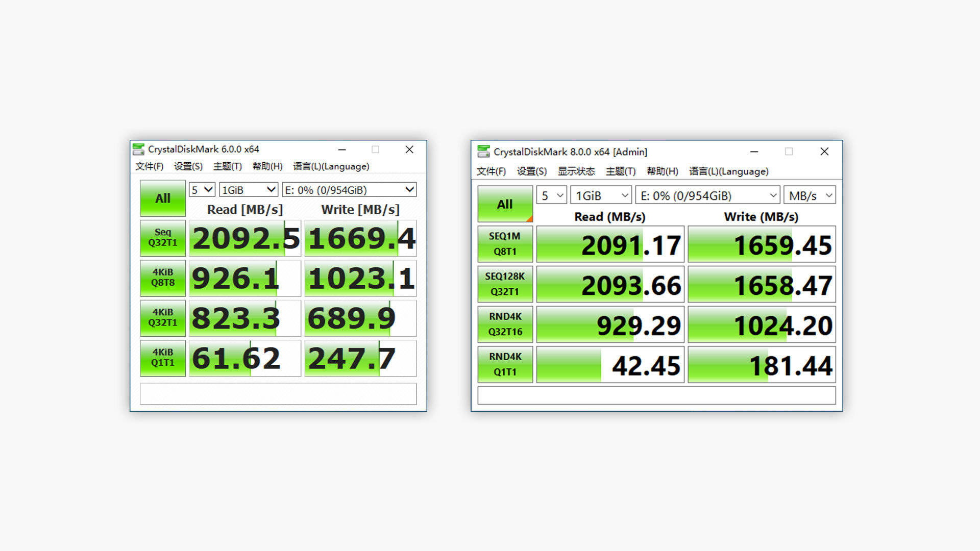The width and height of the screenshot is (980, 551).
Task: Open the MB/s unit dropdown
Action: (810, 195)
